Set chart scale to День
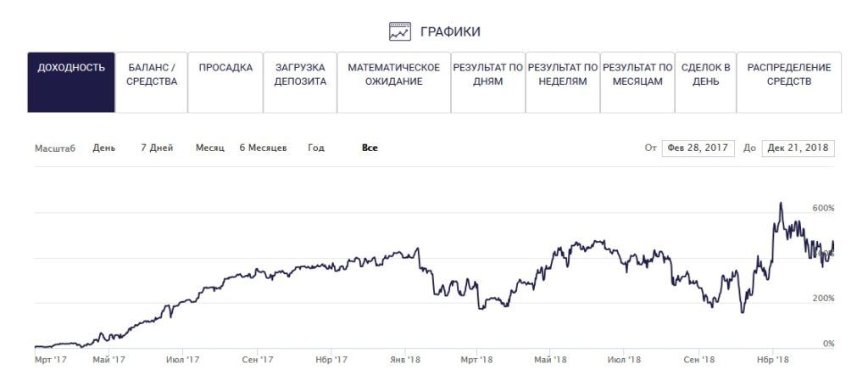 tap(104, 148)
